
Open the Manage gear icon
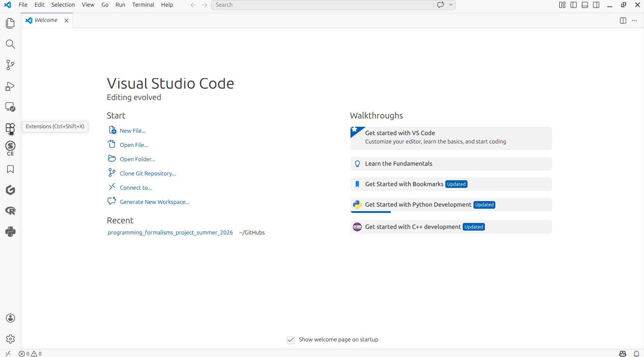[10, 339]
